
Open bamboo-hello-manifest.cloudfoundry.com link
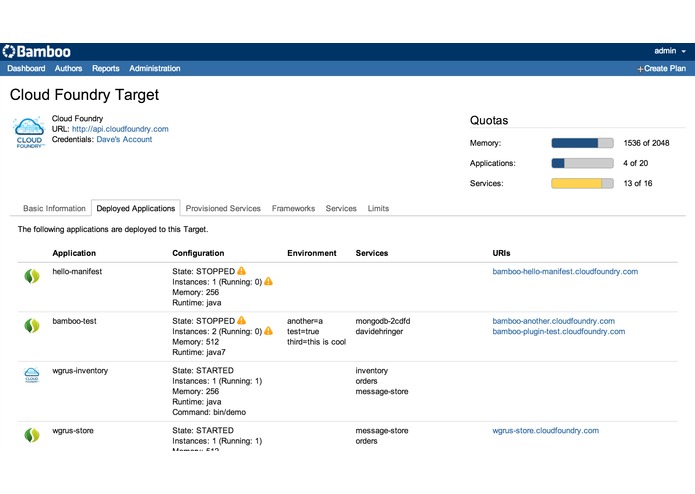565,271
